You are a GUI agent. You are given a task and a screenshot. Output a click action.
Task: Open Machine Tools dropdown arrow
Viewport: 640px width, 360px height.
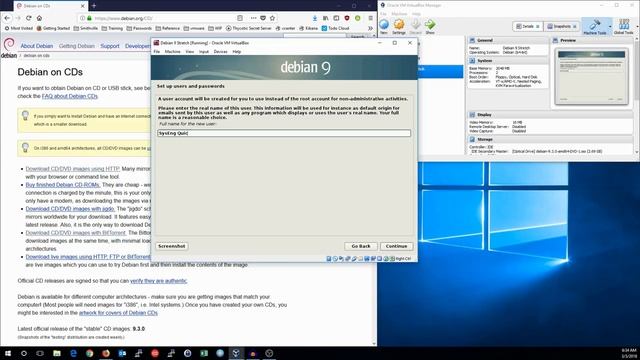point(610,27)
